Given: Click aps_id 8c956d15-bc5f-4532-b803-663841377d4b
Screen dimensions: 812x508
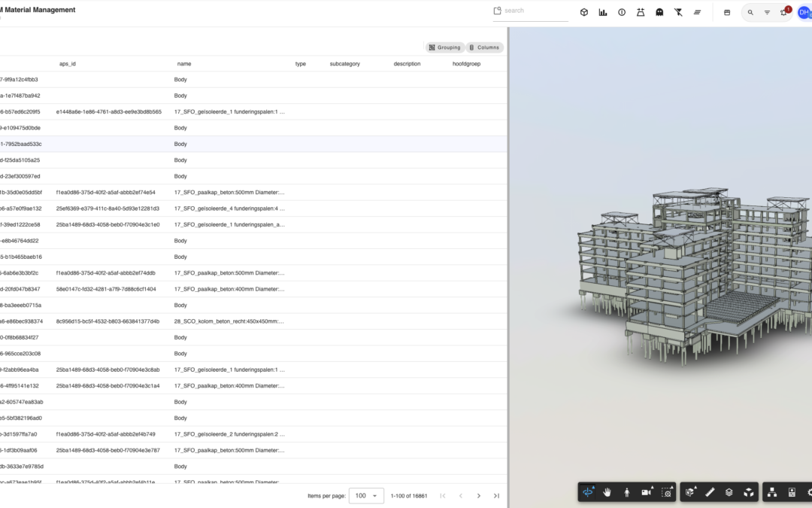Looking at the screenshot, I should [108, 321].
